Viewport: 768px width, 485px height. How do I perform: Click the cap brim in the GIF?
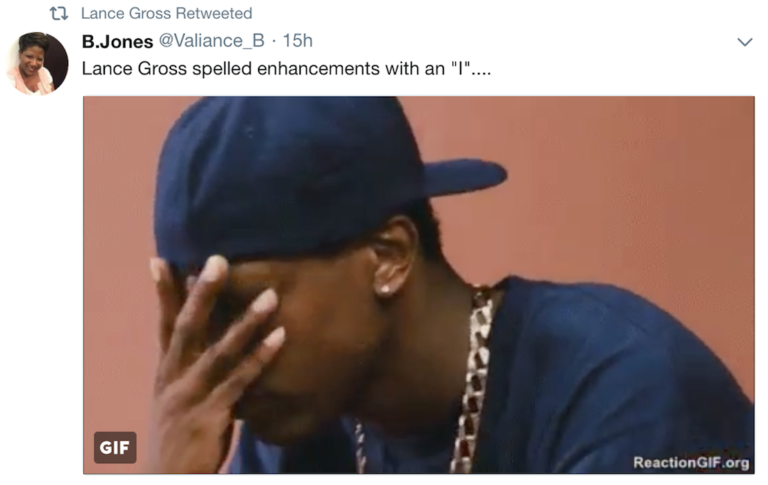tap(465, 176)
